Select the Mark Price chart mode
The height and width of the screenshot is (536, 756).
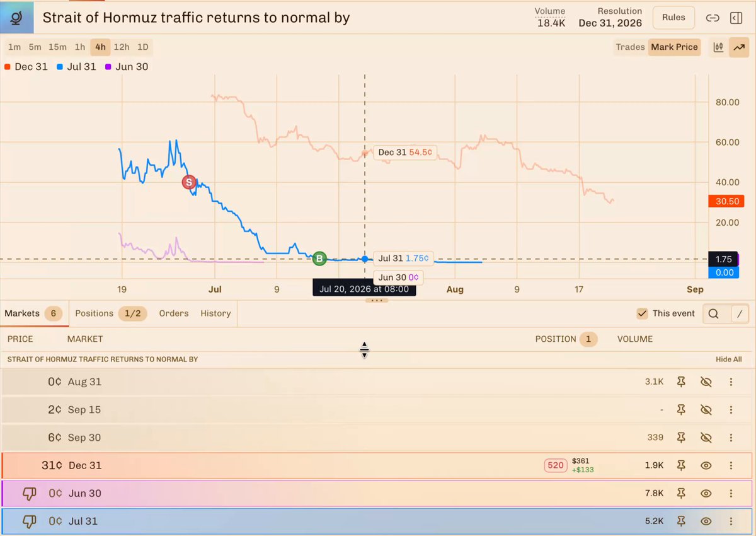tap(674, 47)
